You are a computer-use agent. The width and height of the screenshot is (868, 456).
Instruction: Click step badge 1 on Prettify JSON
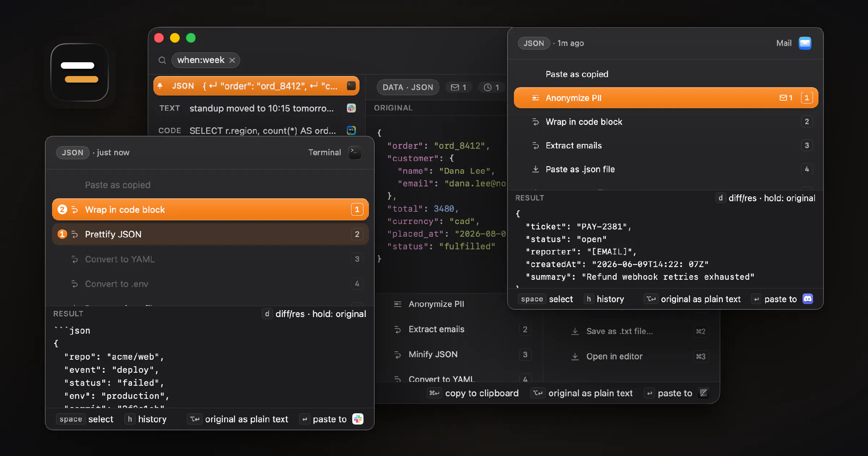62,234
